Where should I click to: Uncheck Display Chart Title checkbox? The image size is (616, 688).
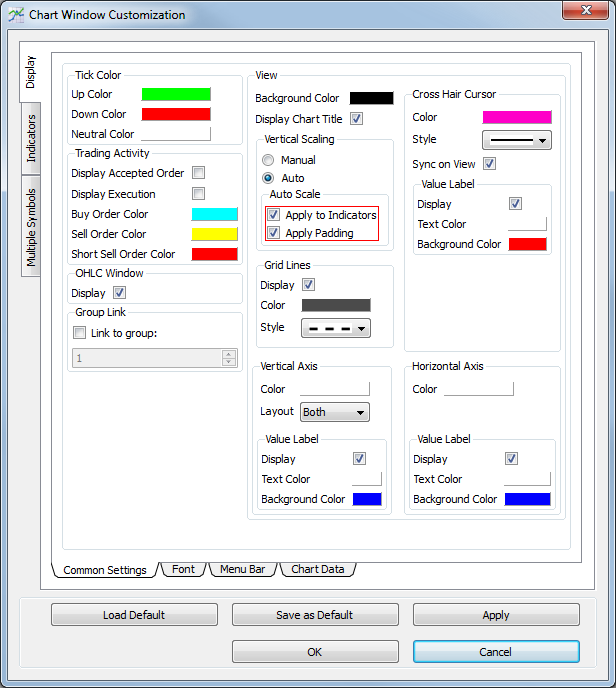click(357, 119)
